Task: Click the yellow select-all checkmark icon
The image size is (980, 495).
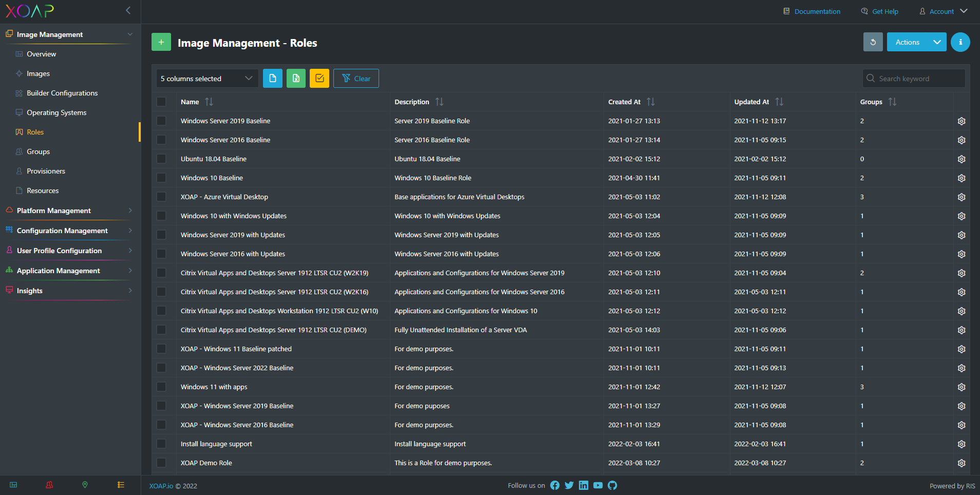Action: (319, 78)
